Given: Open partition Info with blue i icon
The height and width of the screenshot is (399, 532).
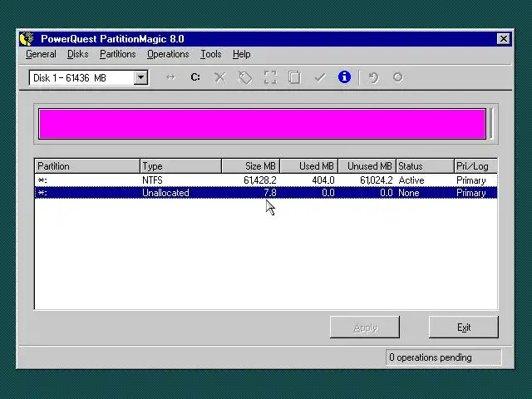Looking at the screenshot, I should click(344, 77).
